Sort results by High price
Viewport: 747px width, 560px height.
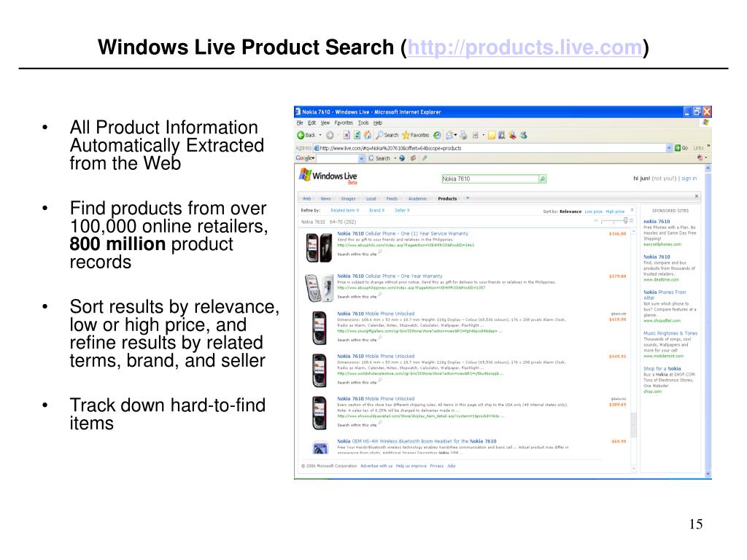[x=615, y=211]
